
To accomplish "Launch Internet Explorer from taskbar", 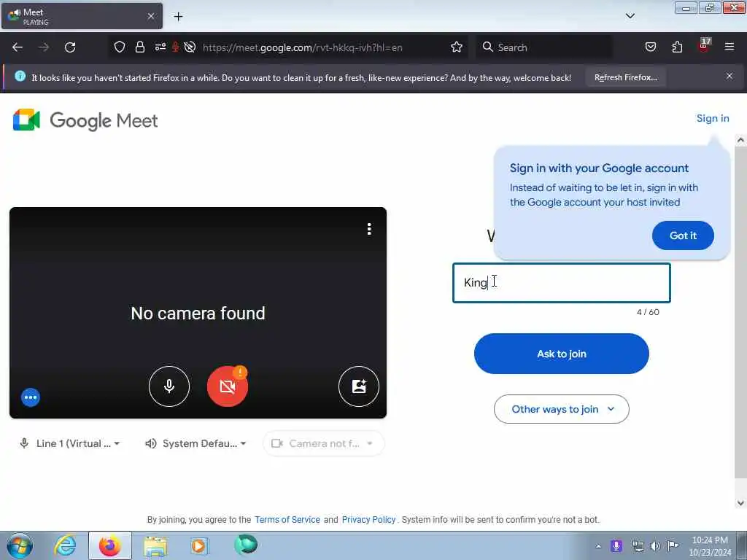I will pyautogui.click(x=65, y=545).
